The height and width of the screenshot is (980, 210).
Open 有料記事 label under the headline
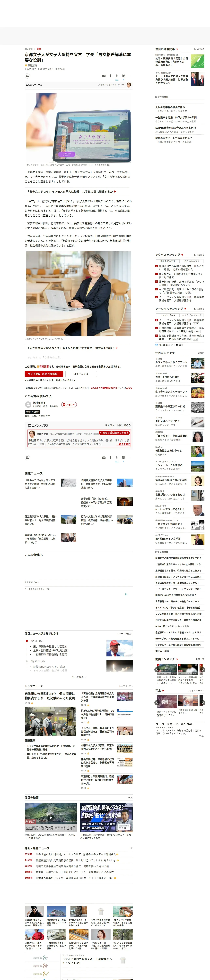coord(32,65)
